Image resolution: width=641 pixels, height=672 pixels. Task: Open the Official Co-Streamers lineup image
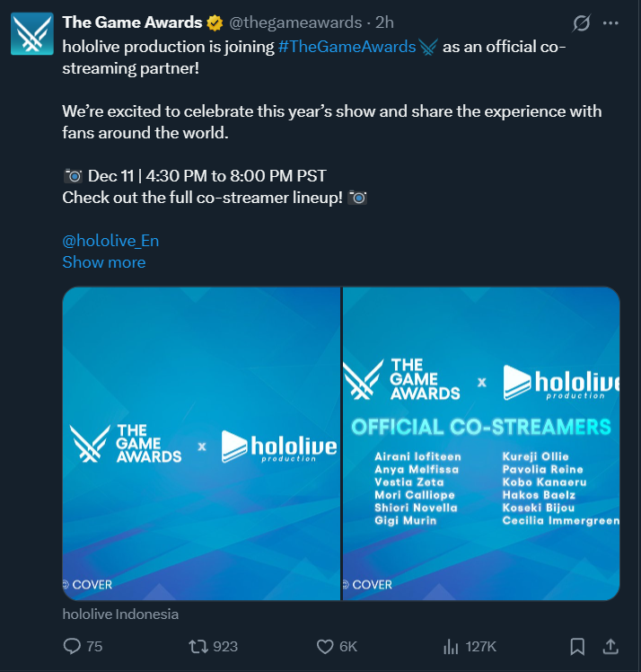[481, 444]
